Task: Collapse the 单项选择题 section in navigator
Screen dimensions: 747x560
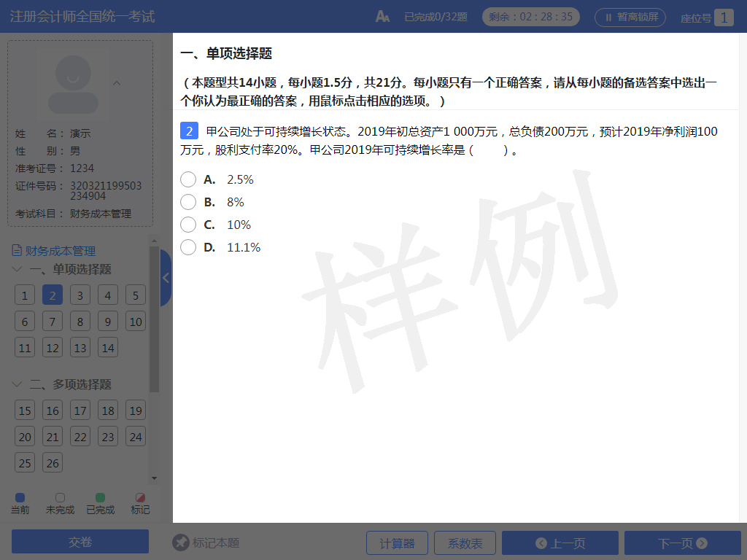Action: click(x=18, y=269)
